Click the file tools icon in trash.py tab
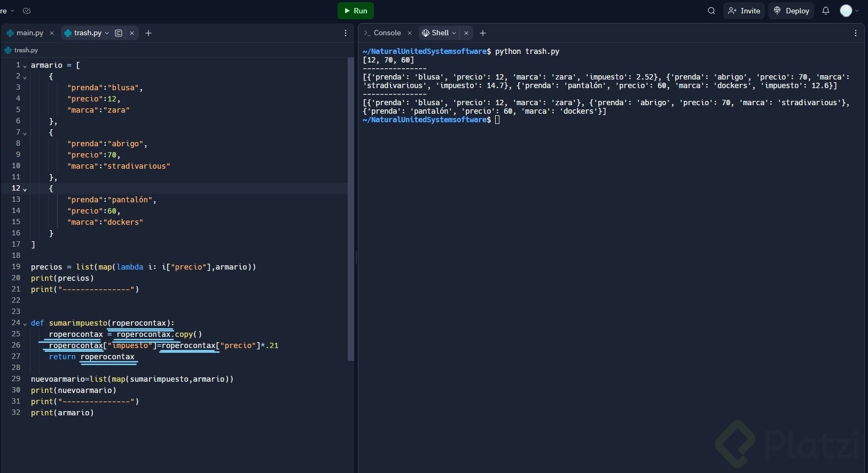 pos(119,33)
